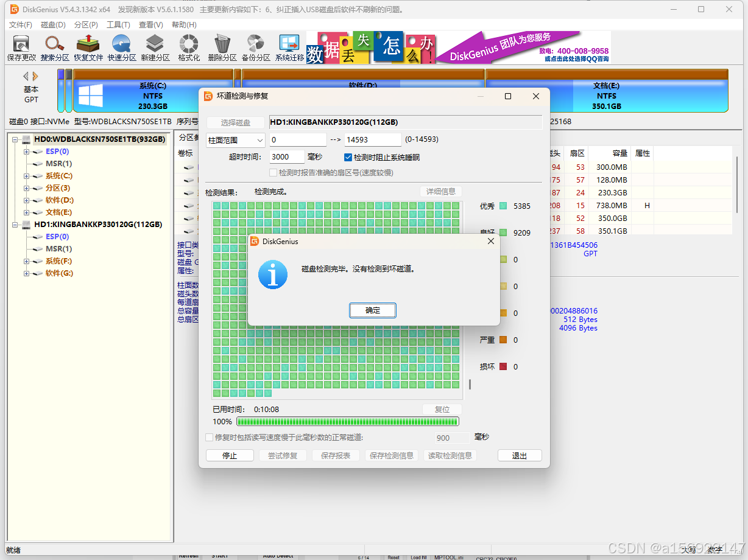
Task: Click the 损坏 red color legend swatch
Action: [503, 366]
